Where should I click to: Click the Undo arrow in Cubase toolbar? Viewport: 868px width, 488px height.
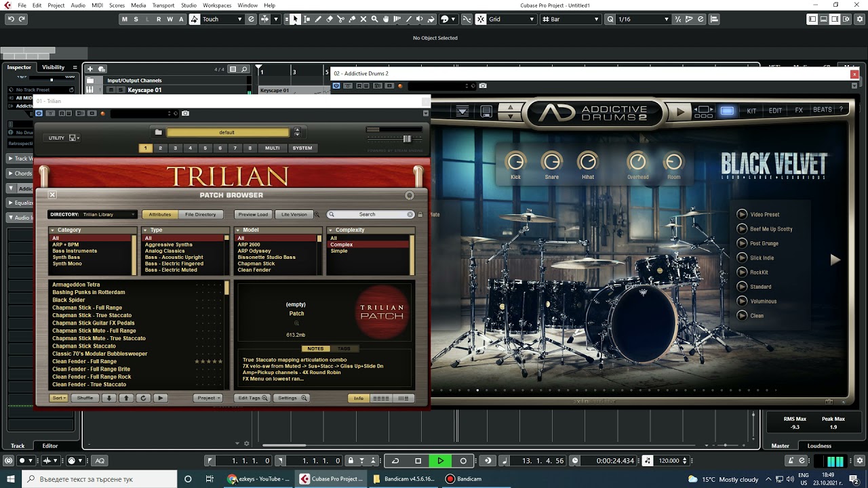11,19
